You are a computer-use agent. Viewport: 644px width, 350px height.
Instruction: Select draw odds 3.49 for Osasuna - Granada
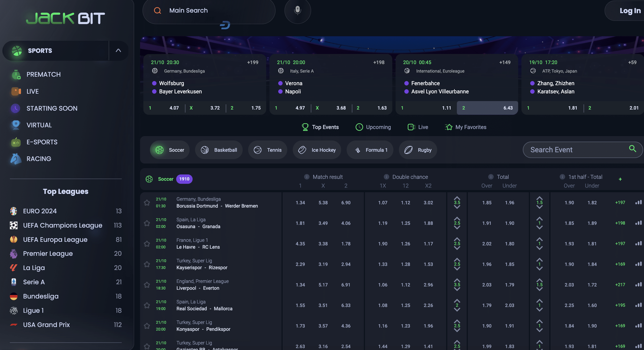point(323,223)
